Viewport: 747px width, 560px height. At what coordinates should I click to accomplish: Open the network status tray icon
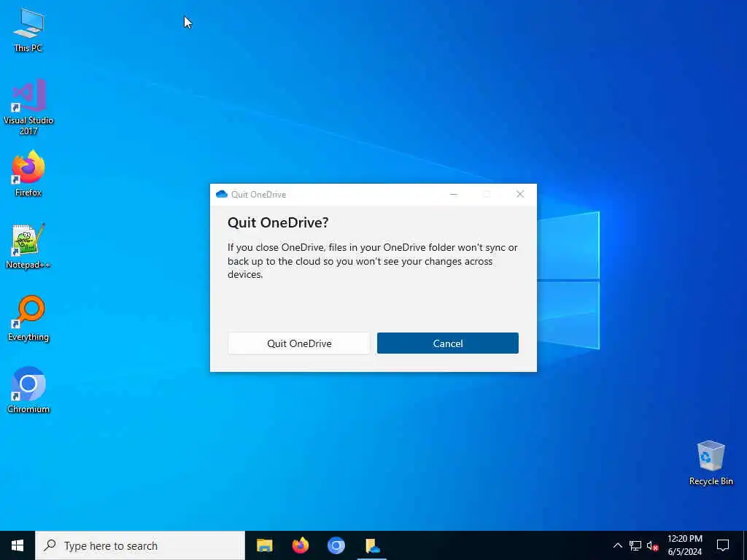[x=635, y=545]
